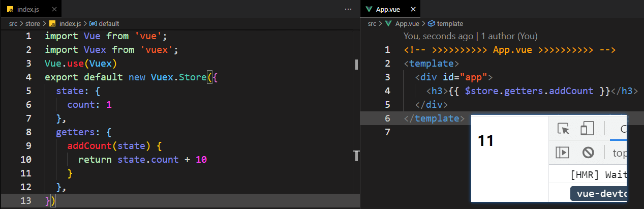Click the rendered '11' heading in preview
The image size is (644, 209).
486,141
